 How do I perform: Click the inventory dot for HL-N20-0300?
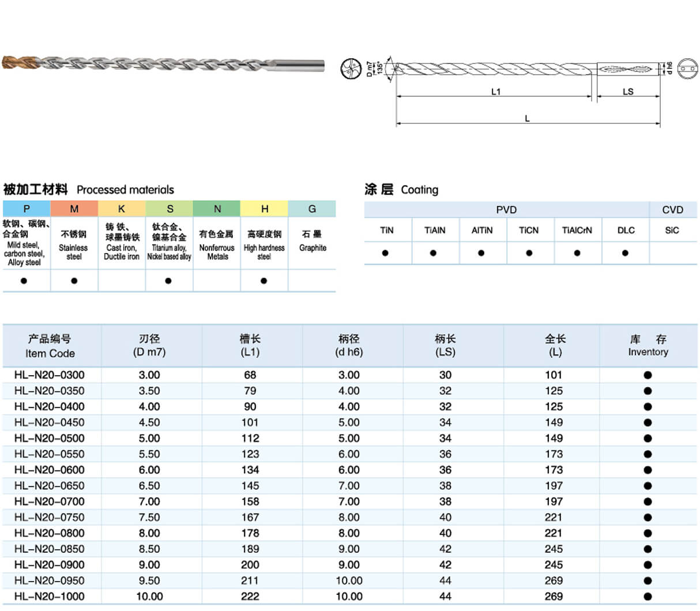click(648, 375)
